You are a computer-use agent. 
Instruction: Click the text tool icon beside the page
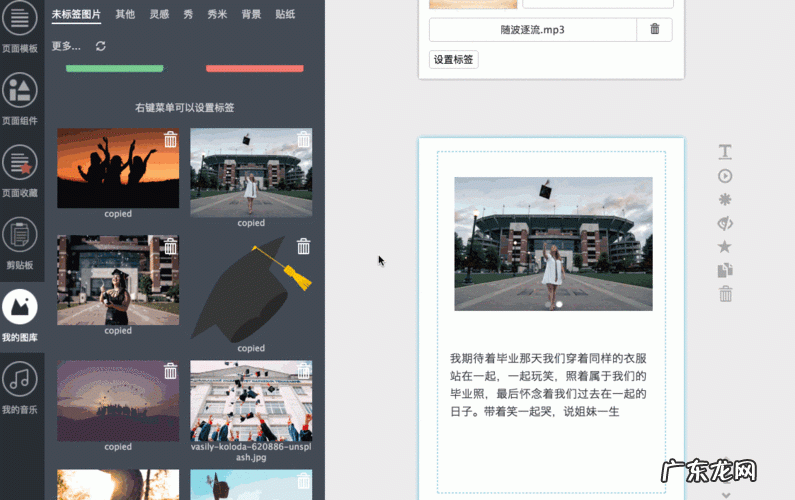click(x=725, y=152)
